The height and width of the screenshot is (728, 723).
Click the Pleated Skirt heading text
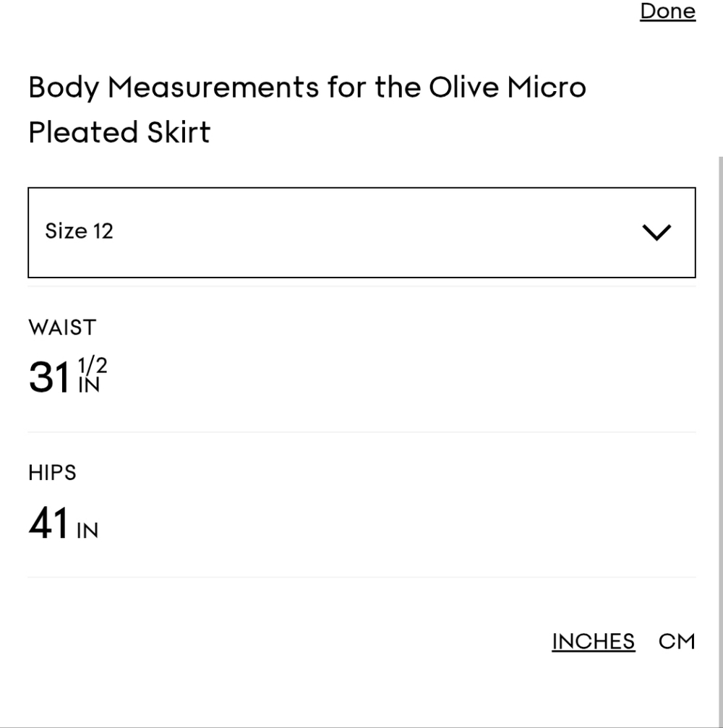119,132
